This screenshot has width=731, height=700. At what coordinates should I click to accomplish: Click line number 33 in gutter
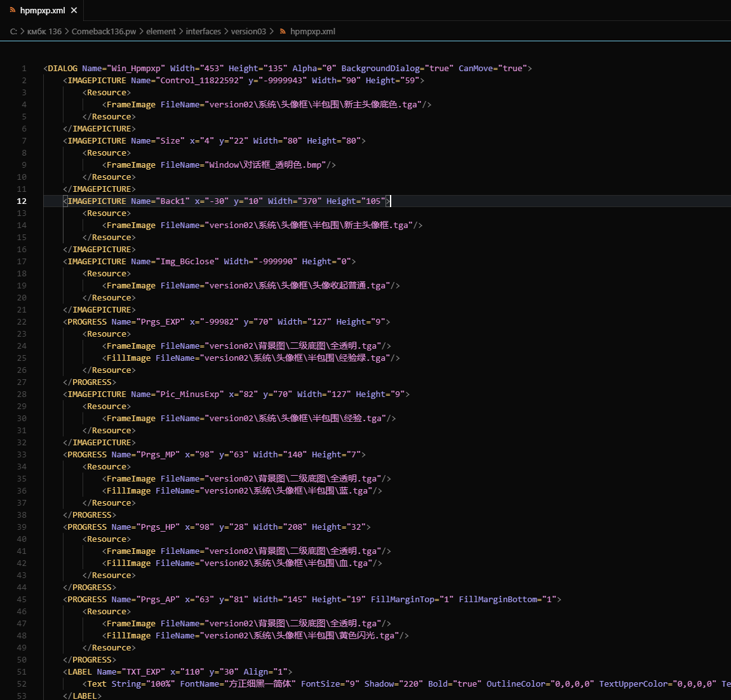pos(22,455)
